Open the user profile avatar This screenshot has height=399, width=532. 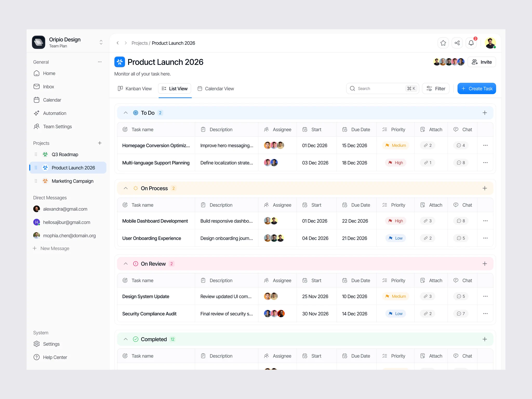[490, 43]
